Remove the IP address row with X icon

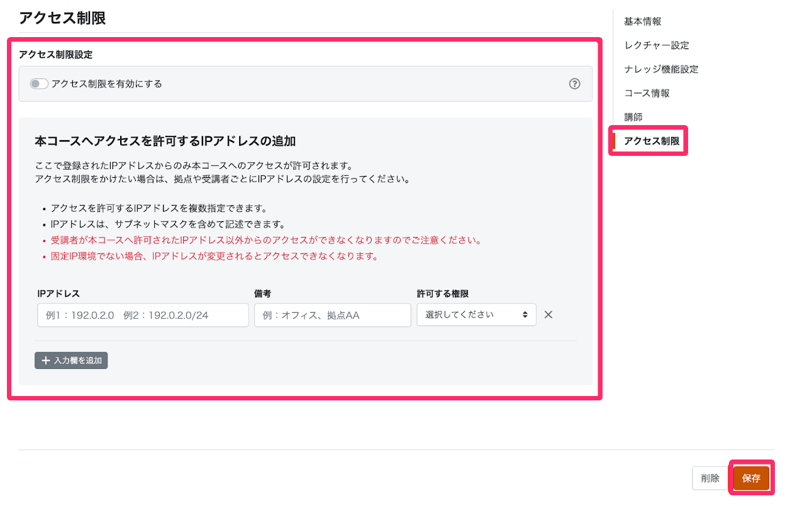(548, 315)
